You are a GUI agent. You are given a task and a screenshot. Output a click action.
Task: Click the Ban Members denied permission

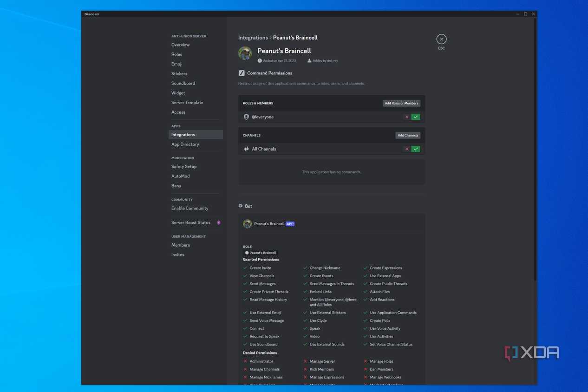point(381,369)
